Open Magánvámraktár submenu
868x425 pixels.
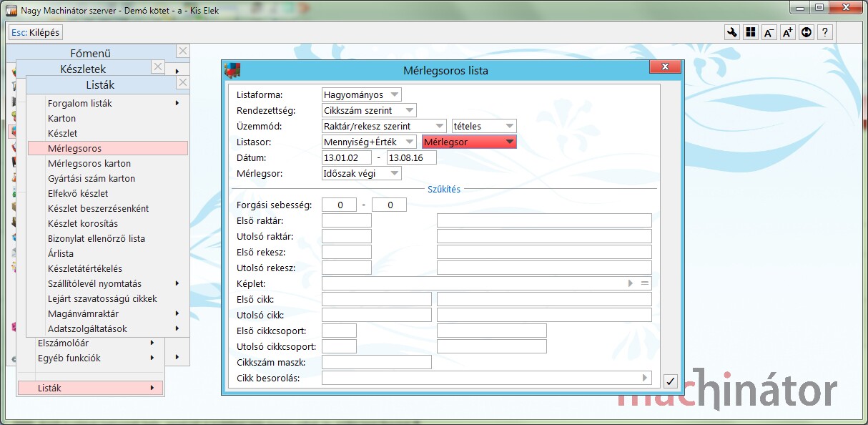(108, 313)
